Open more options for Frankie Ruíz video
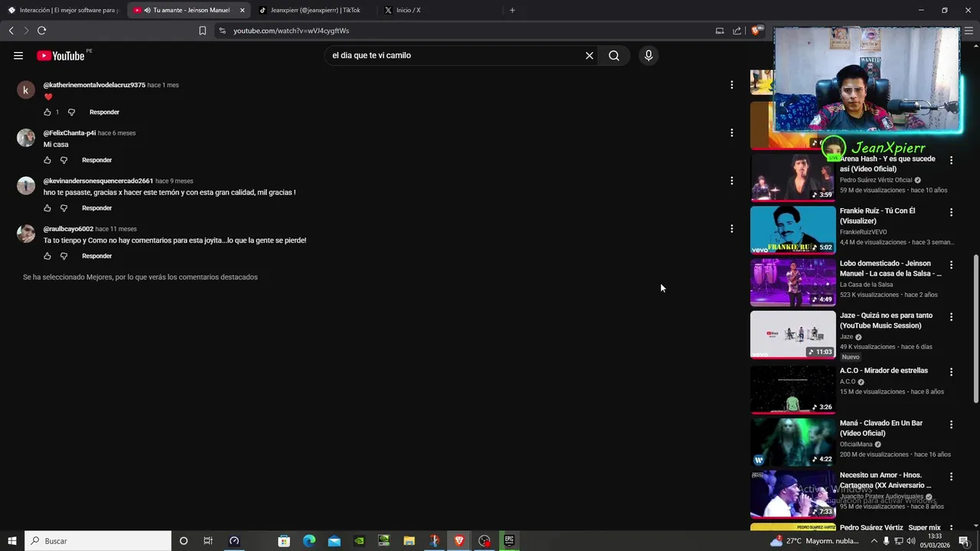 952,212
